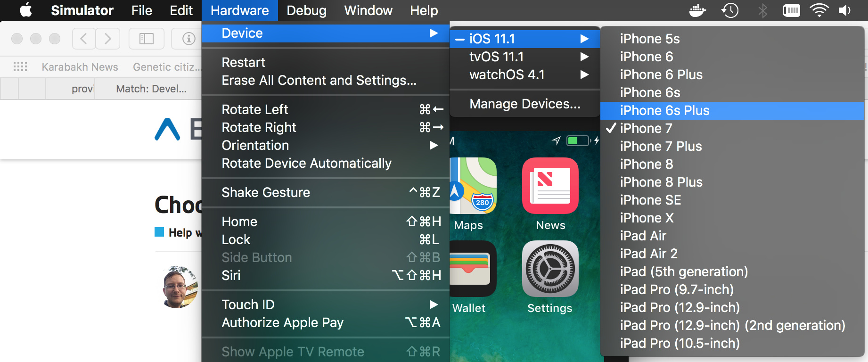
Task: Open the Edit menu
Action: pyautogui.click(x=181, y=10)
